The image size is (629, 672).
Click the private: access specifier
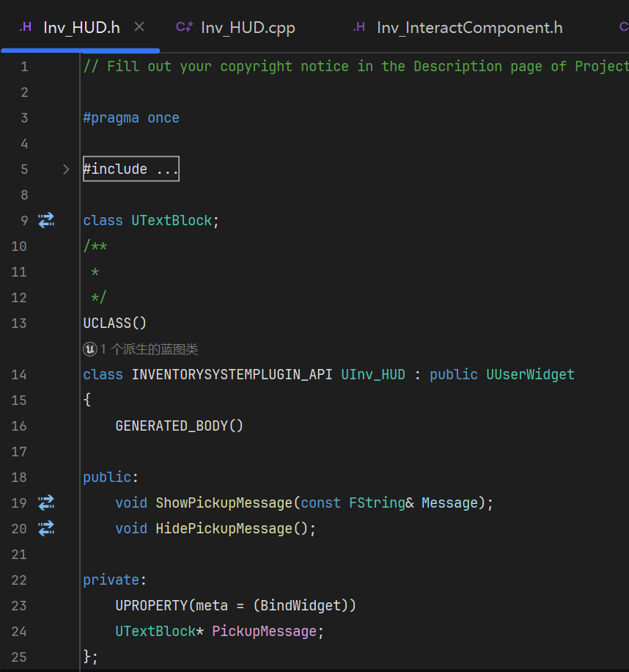115,580
